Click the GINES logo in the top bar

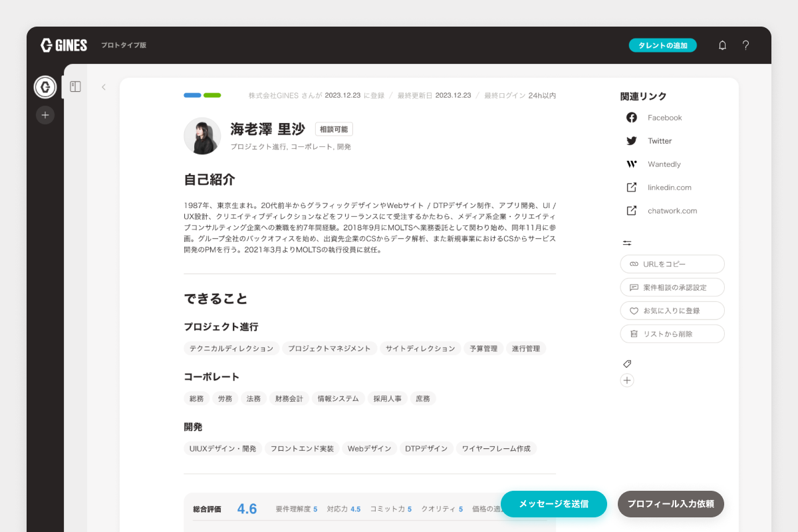tap(63, 45)
